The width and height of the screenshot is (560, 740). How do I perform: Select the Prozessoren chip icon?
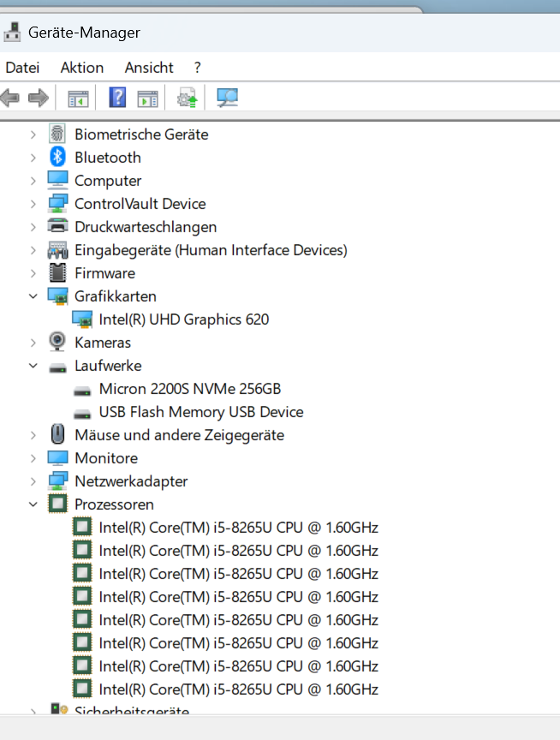(57, 504)
